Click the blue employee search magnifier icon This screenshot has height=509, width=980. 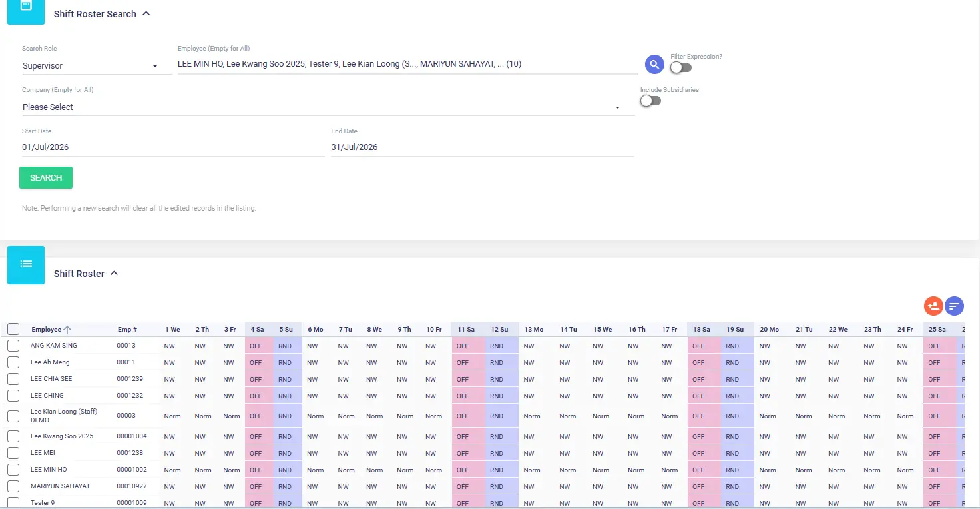[x=654, y=65]
